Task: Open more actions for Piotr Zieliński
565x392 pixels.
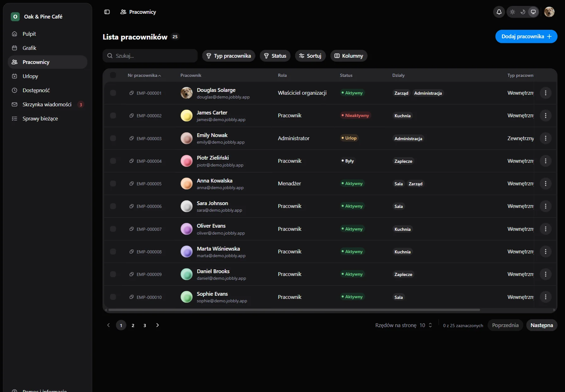Action: click(546, 161)
